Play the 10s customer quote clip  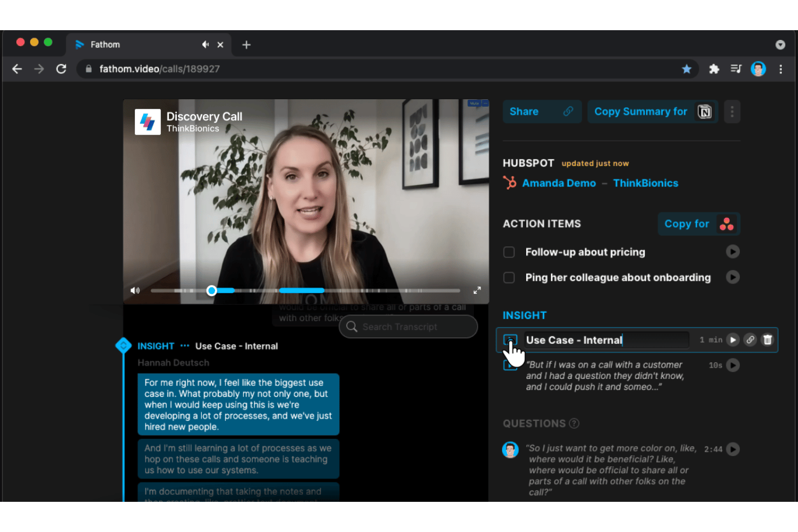[x=733, y=365]
